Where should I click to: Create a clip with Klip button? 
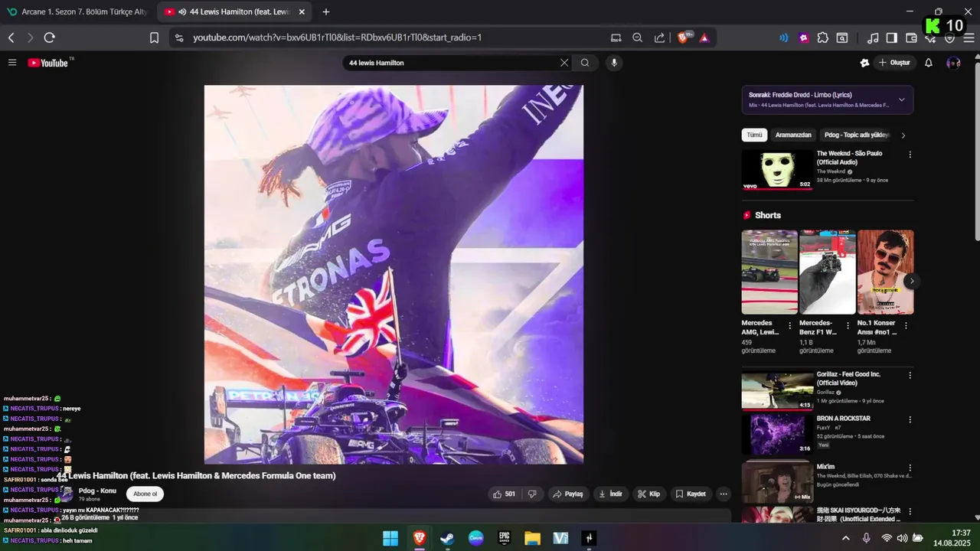648,494
